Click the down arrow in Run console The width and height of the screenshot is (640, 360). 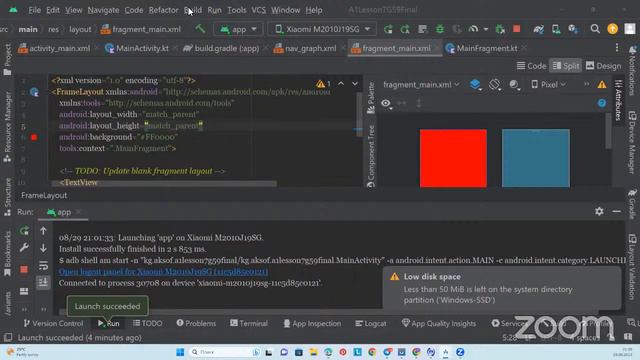coord(43,248)
